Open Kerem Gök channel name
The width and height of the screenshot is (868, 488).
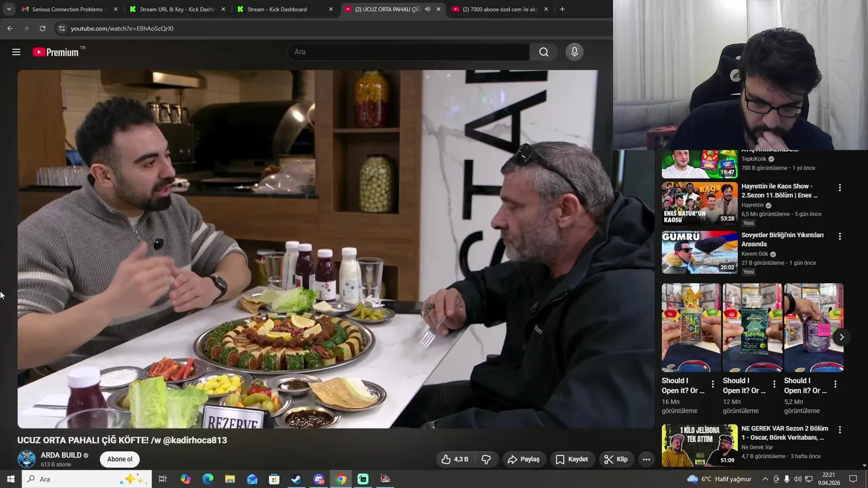[x=755, y=254]
